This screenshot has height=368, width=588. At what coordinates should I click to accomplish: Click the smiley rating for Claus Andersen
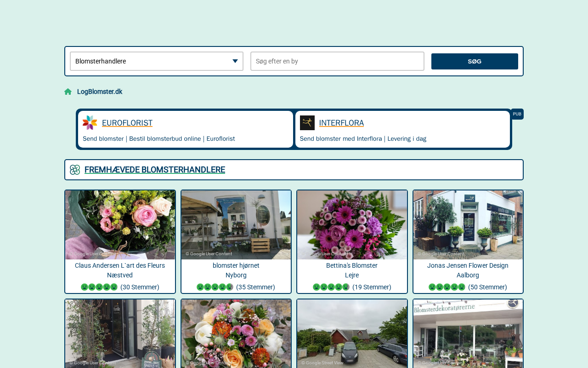99,287
